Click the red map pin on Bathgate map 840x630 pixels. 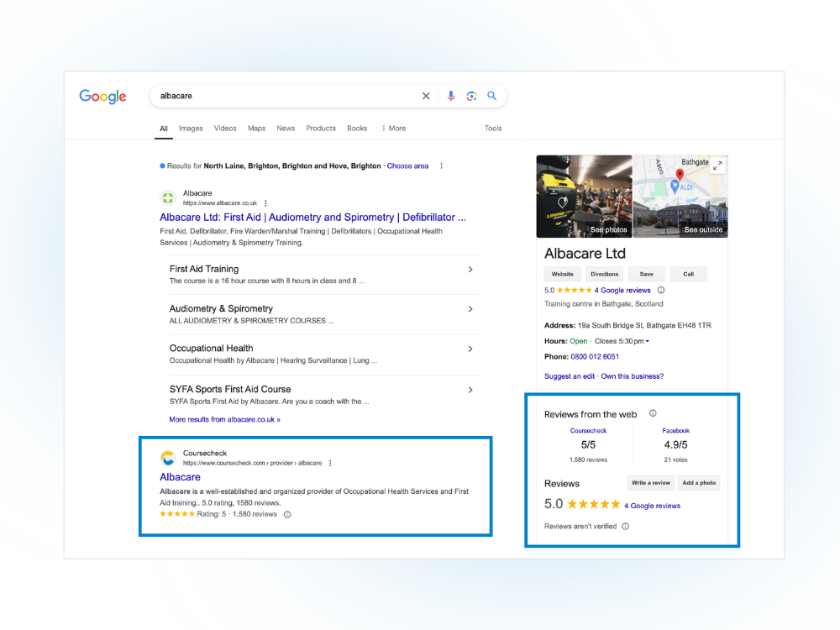[680, 174]
